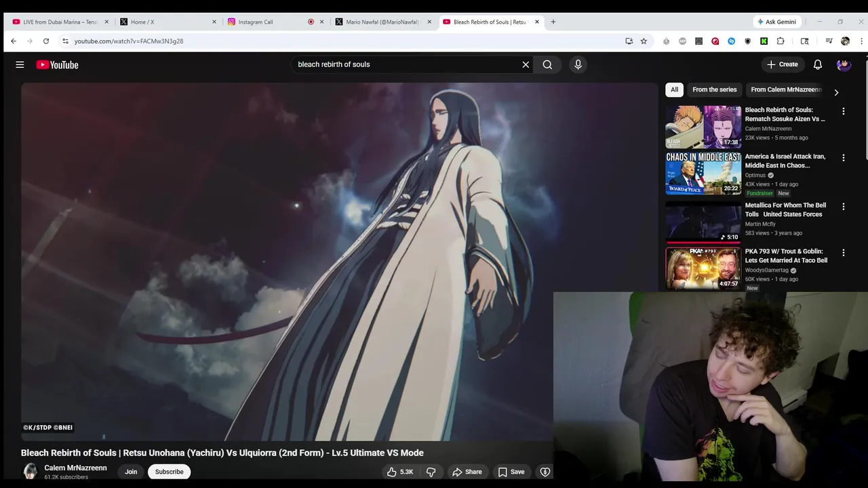The width and height of the screenshot is (868, 488).
Task: Open the Chrome profile avatar
Action: tap(845, 41)
